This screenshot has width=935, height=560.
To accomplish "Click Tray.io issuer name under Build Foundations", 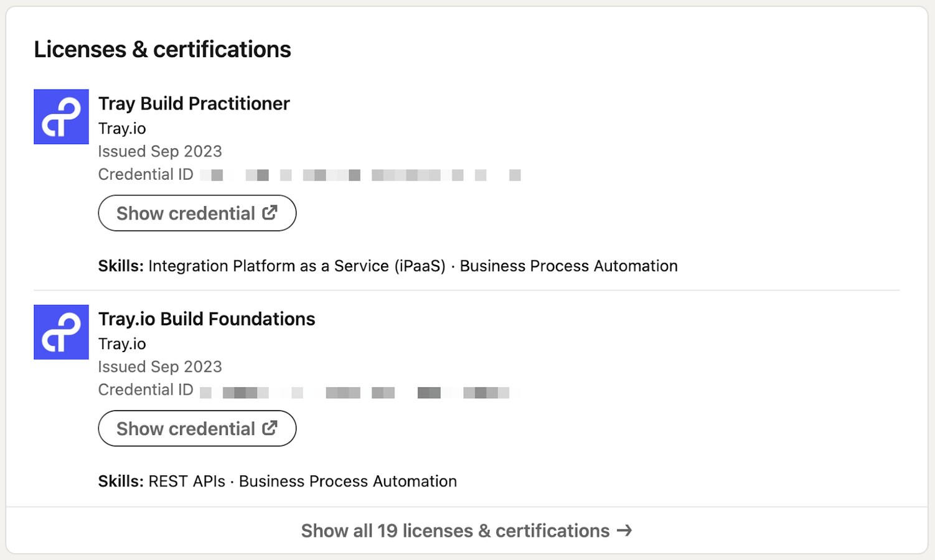I will pyautogui.click(x=122, y=344).
